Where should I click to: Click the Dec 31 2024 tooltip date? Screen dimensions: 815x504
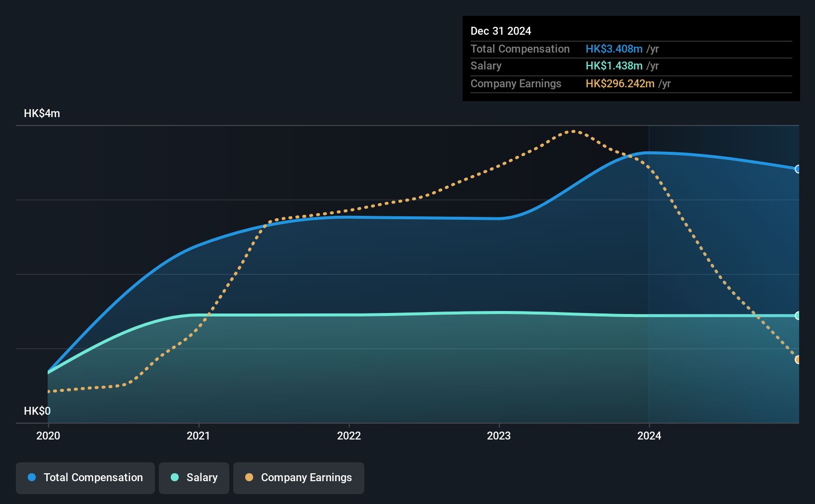tap(501, 31)
